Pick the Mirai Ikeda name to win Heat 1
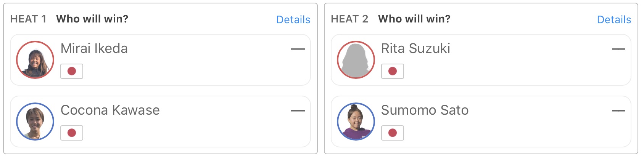 (x=94, y=48)
